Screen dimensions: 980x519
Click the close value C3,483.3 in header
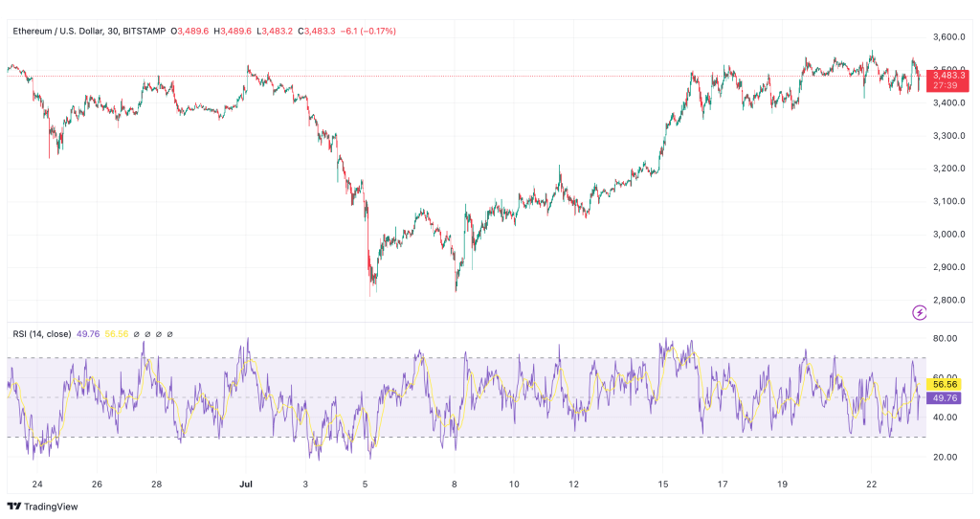(316, 31)
